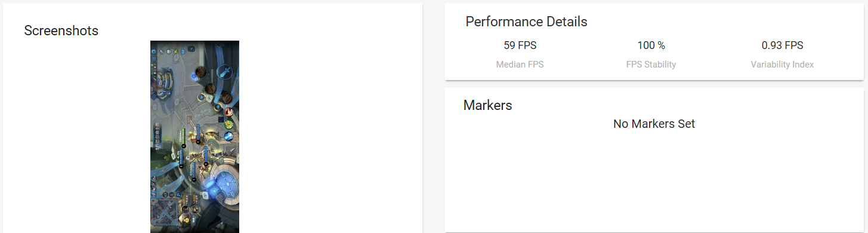The height and width of the screenshot is (233, 868).
Task: Click the sword attack icon in the screenshot
Action: tap(224, 71)
